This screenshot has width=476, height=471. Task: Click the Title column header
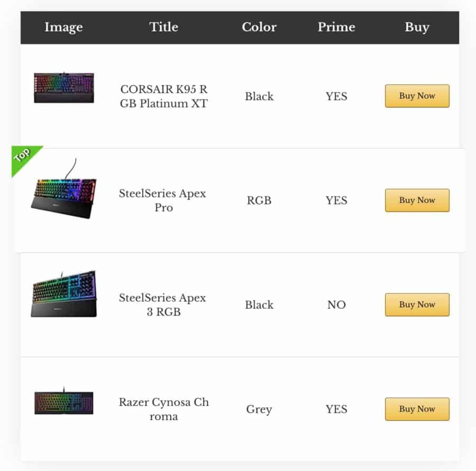click(x=163, y=27)
